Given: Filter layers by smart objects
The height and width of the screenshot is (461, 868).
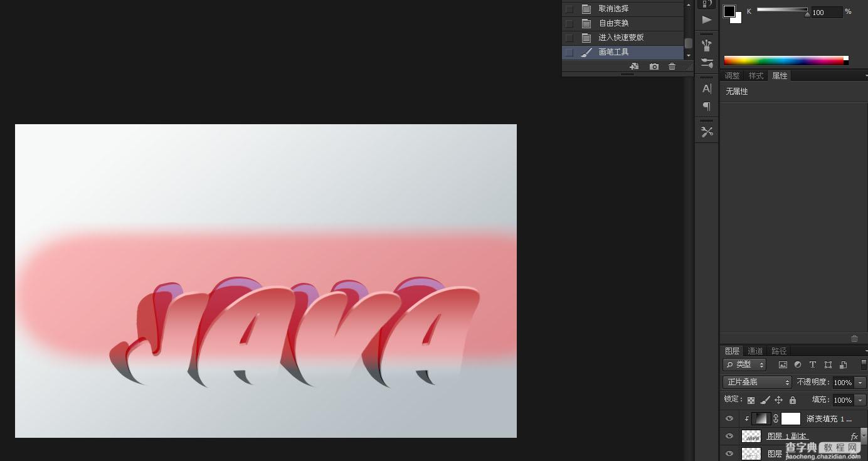Looking at the screenshot, I should point(843,364).
